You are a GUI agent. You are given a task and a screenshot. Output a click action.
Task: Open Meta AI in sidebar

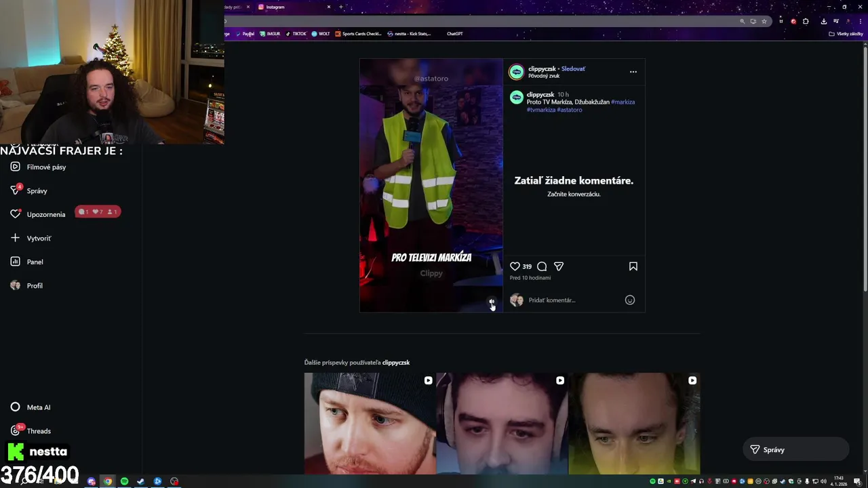pos(31,407)
